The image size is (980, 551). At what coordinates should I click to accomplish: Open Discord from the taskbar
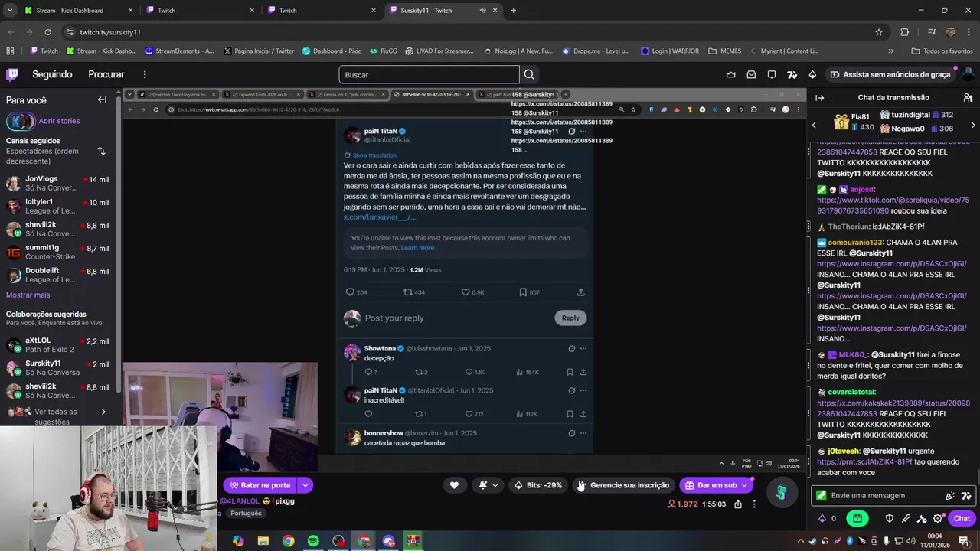coord(389,541)
